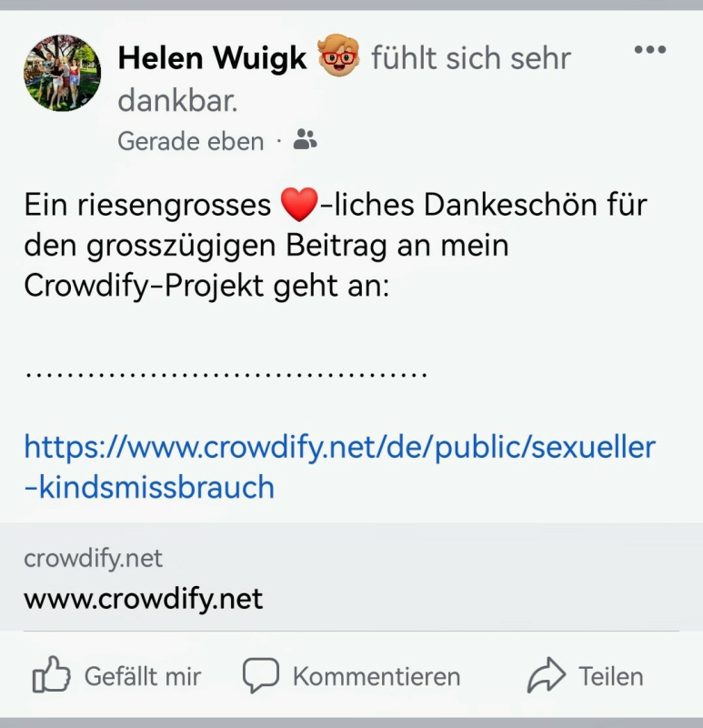Click the 'Gerade eben' timestamp
The width and height of the screenshot is (703, 728).
(x=190, y=141)
